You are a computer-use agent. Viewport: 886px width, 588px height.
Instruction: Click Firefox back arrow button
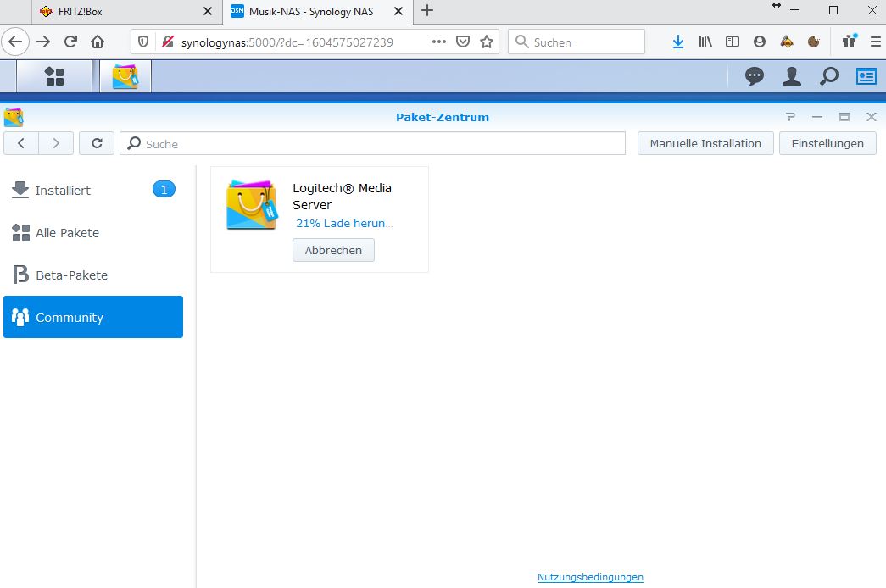(15, 42)
